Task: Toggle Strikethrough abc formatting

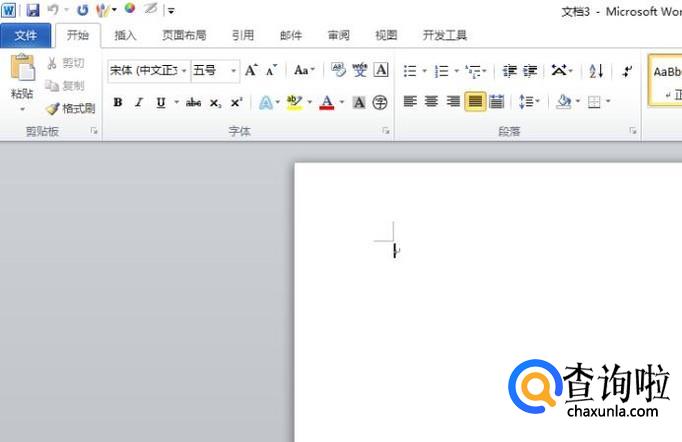Action: (193, 103)
